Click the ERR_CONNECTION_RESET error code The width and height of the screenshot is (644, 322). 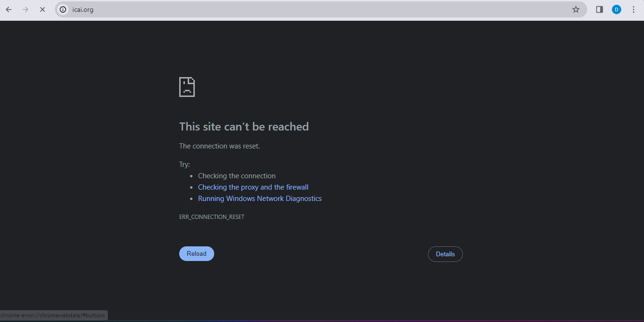click(x=211, y=217)
